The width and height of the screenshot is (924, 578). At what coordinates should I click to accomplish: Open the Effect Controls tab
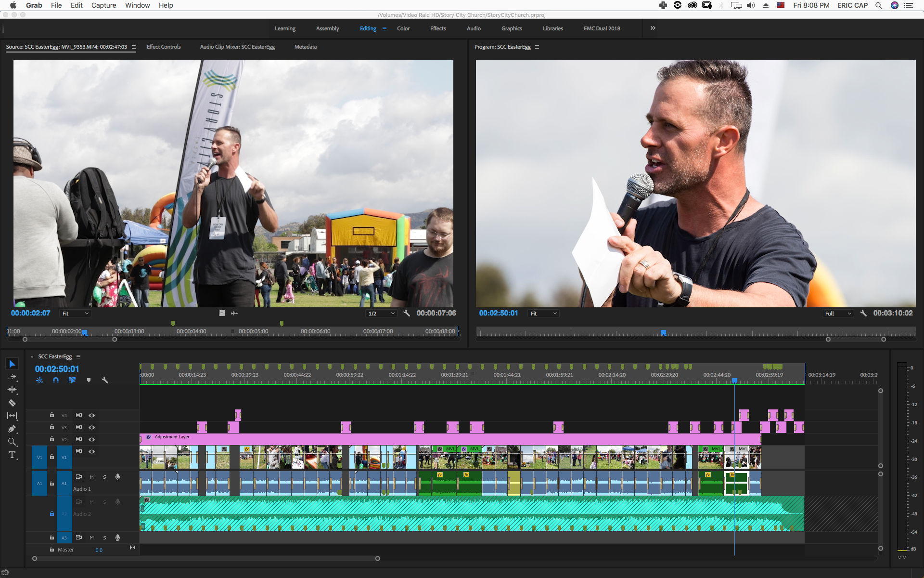point(164,47)
